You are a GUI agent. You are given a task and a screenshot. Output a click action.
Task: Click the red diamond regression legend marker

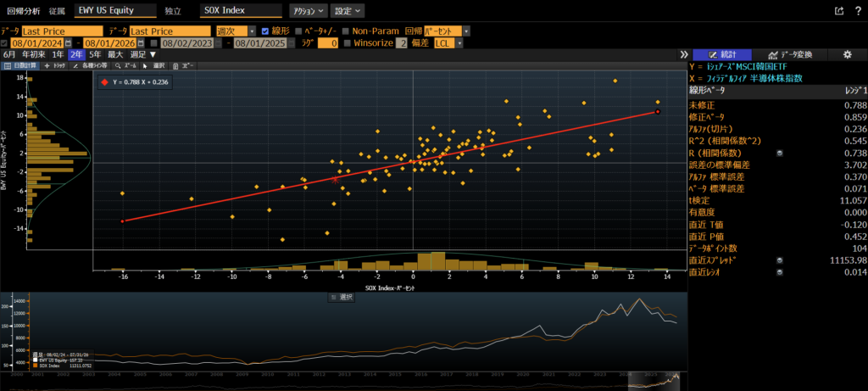[104, 82]
